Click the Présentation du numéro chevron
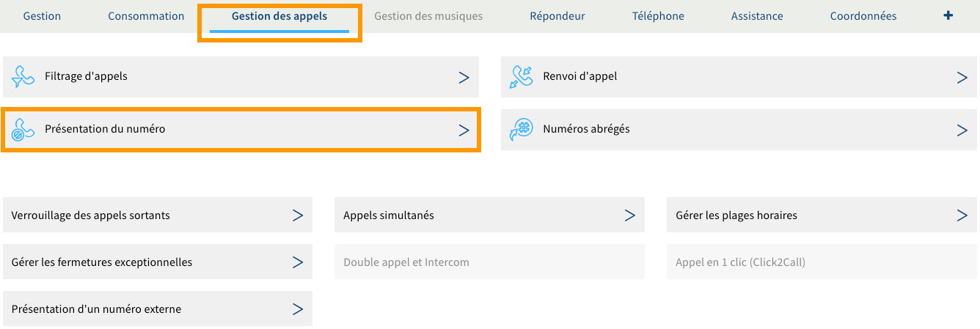Viewport: 980px width, 329px height. [464, 130]
